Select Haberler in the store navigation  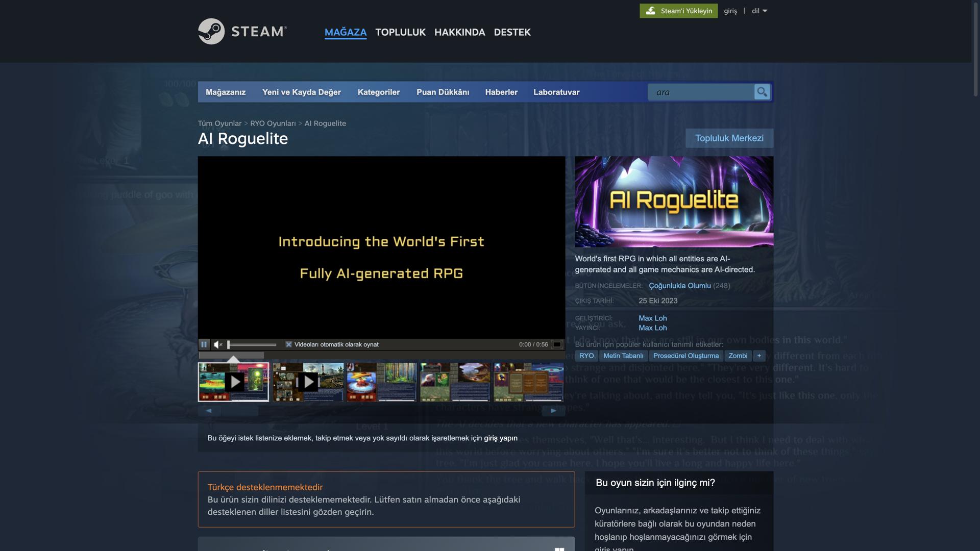coord(501,92)
